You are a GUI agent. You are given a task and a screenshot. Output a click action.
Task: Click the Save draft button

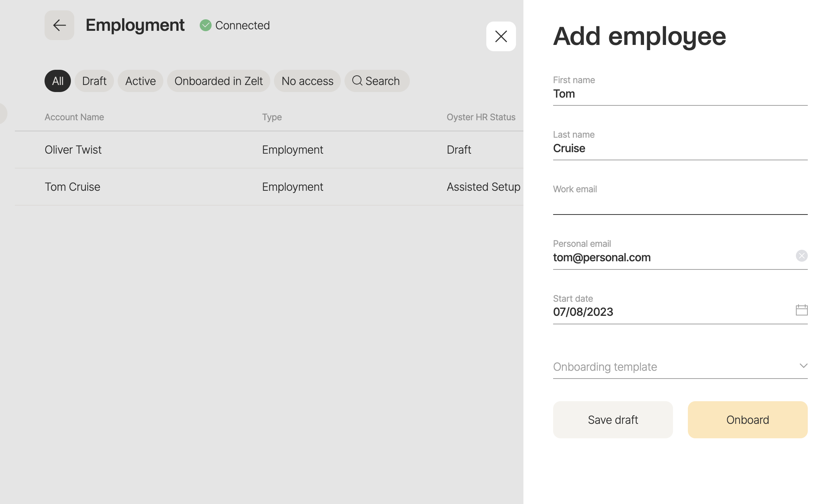(x=613, y=419)
